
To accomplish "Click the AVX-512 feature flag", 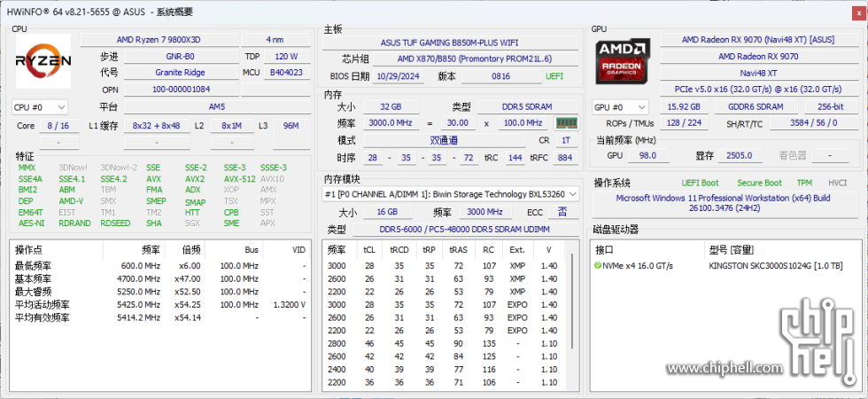I will [x=240, y=179].
